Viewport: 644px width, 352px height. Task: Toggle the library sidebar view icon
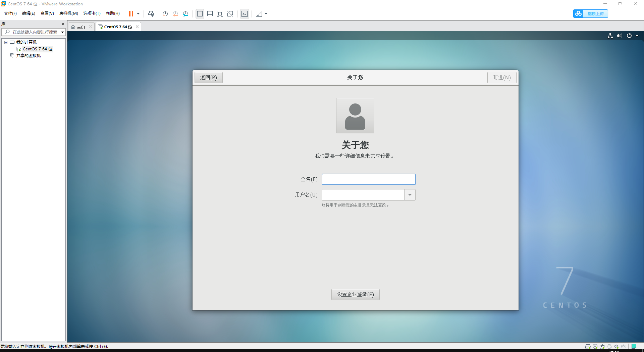point(200,14)
